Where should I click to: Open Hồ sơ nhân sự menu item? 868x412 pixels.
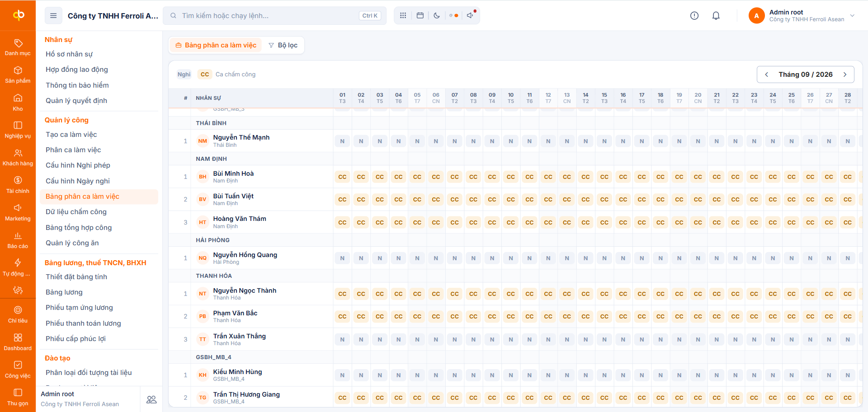point(69,54)
